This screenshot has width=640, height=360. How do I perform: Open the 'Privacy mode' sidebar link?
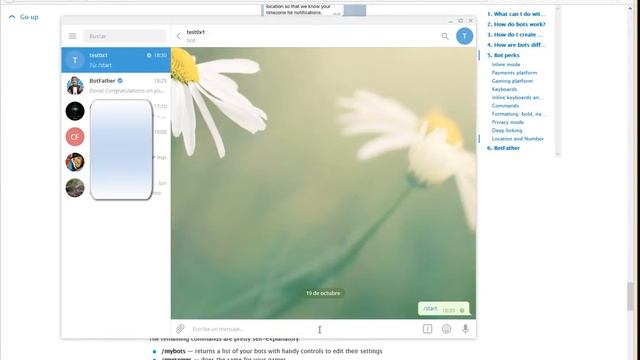507,122
